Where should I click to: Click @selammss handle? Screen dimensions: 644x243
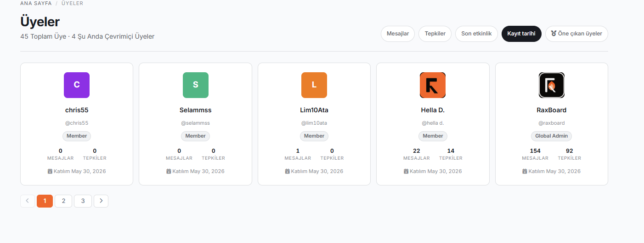pos(195,123)
